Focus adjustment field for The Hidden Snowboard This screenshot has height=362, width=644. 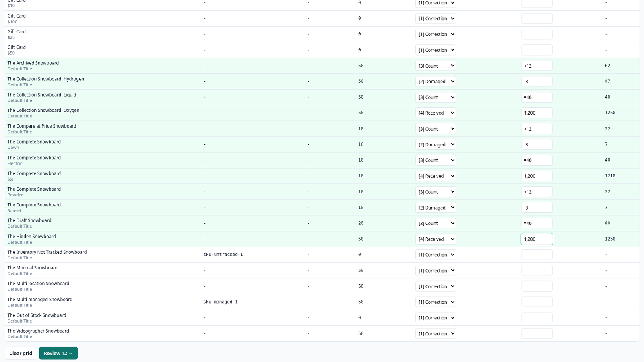click(537, 239)
